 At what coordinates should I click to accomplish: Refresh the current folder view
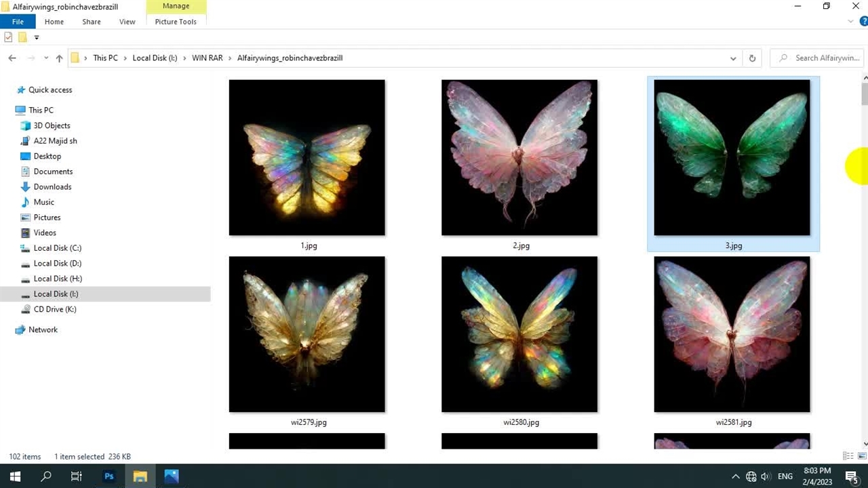coord(752,58)
